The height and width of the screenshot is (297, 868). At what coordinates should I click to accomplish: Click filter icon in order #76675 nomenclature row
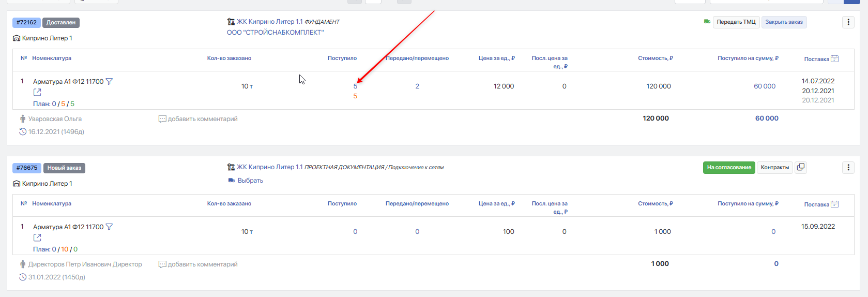pos(109,227)
